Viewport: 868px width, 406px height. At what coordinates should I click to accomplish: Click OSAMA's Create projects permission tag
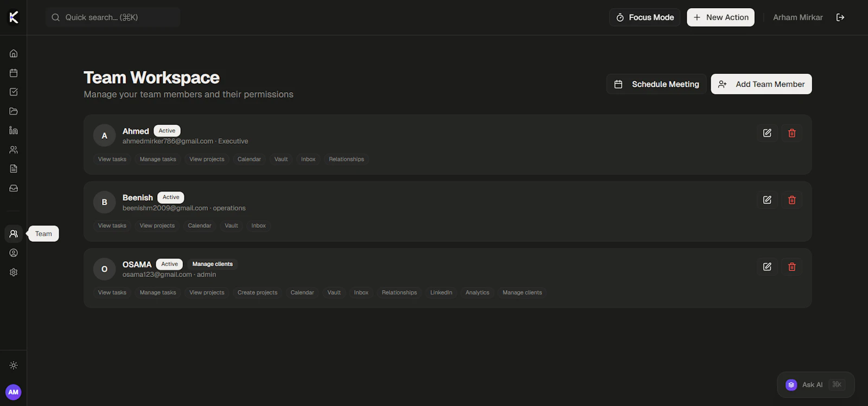257,293
